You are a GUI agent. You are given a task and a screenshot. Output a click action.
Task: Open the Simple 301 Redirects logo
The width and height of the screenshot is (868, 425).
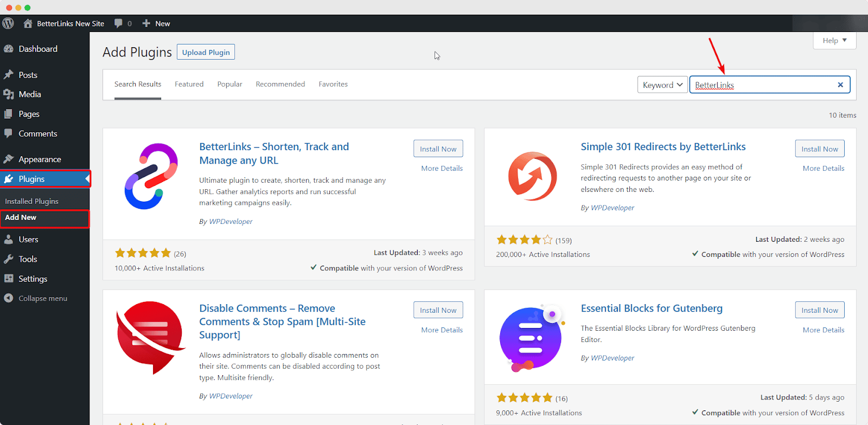coord(532,176)
